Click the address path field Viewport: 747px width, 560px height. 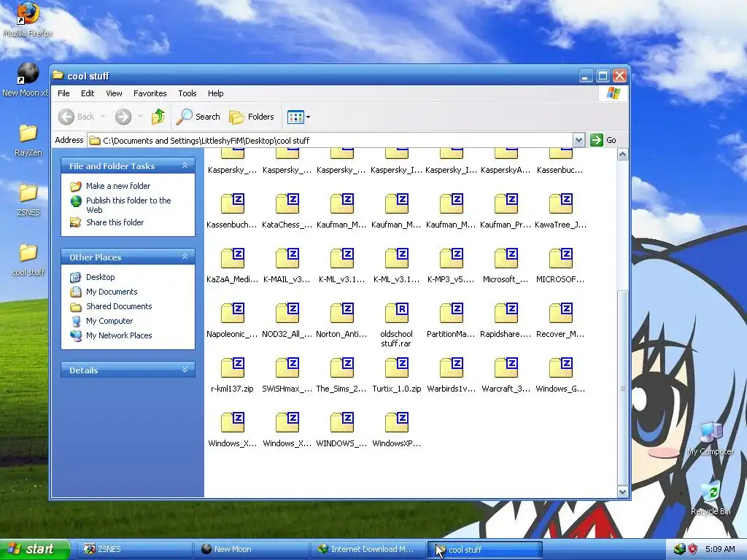pyautogui.click(x=330, y=141)
